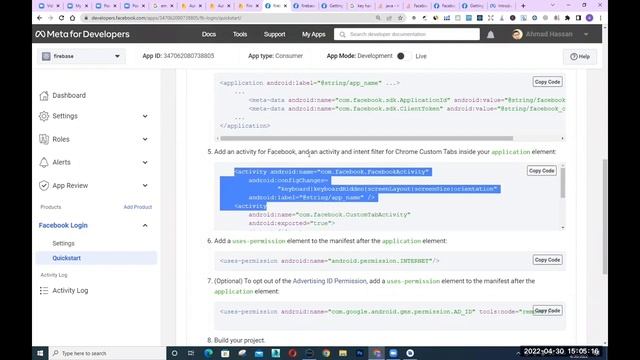This screenshot has height=360, width=640.
Task: Click the App ID number text
Action: point(189,56)
